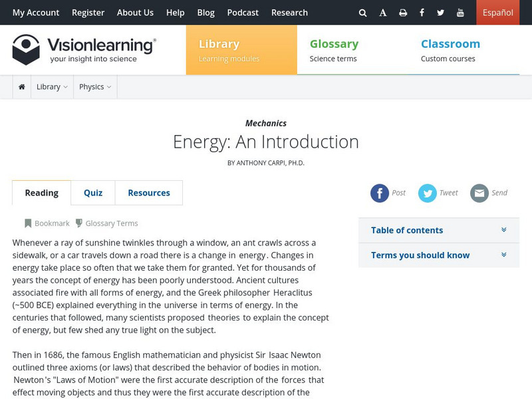Click the Visionlearning logo
Viewport: 532px width, 399px height.
84,50
